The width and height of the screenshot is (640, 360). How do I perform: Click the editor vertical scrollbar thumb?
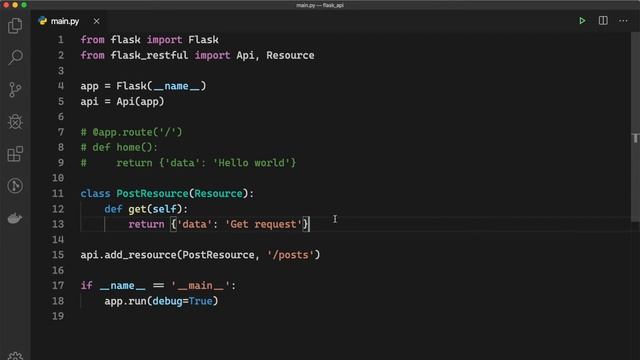635,127
